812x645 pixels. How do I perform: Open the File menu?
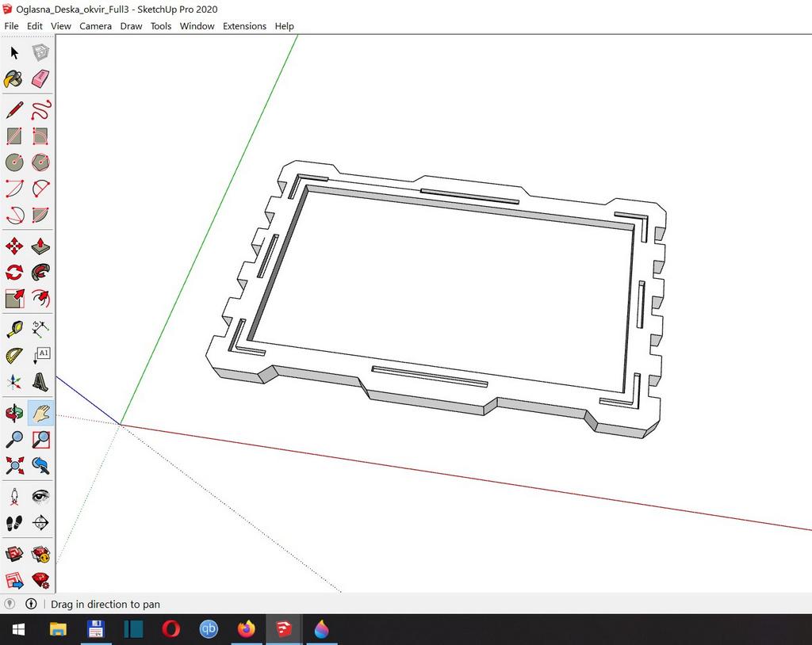(11, 26)
